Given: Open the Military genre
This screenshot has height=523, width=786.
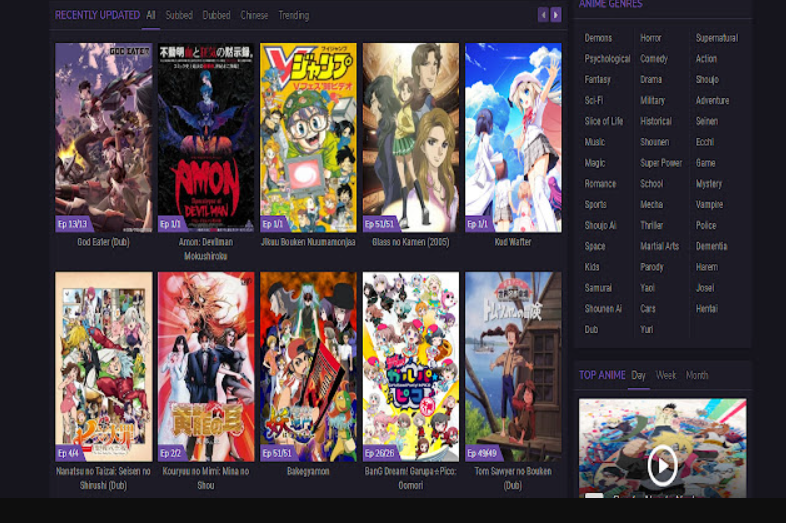Looking at the screenshot, I should point(652,101).
